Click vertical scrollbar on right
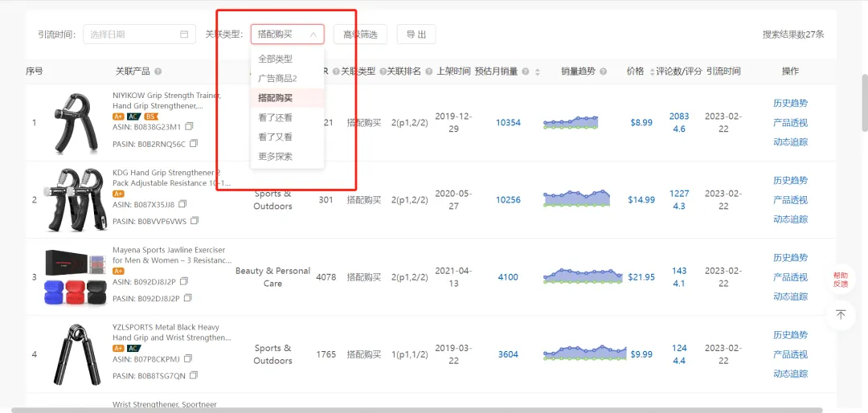This screenshot has width=868, height=413. coord(865,102)
